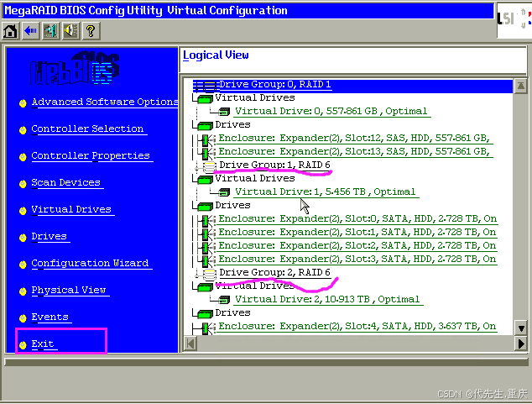The image size is (532, 404).
Task: Select the Slot:3 SATA 2.728 TB row
Action: click(357, 259)
